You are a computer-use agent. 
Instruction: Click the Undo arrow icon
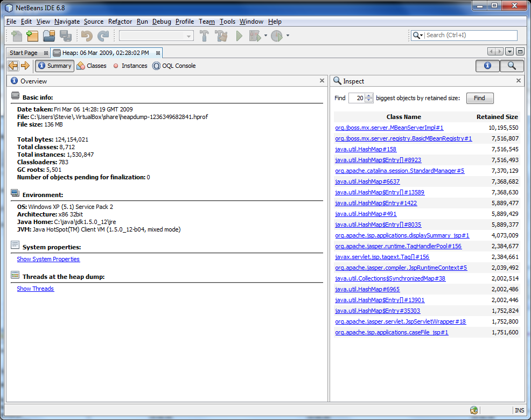coord(87,36)
